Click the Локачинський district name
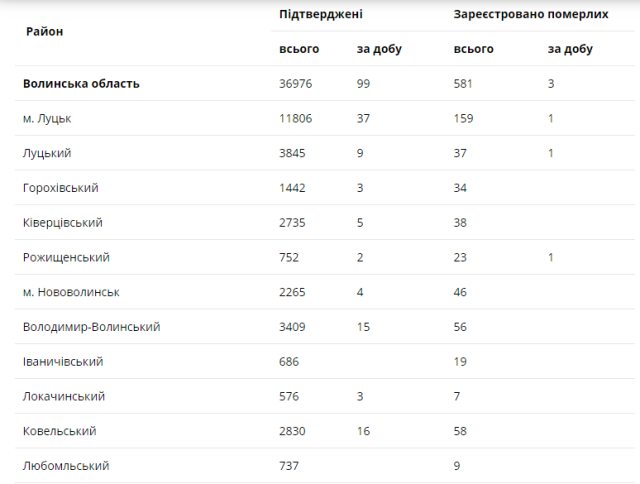Screen dimensions: 640x484 pos(64,396)
